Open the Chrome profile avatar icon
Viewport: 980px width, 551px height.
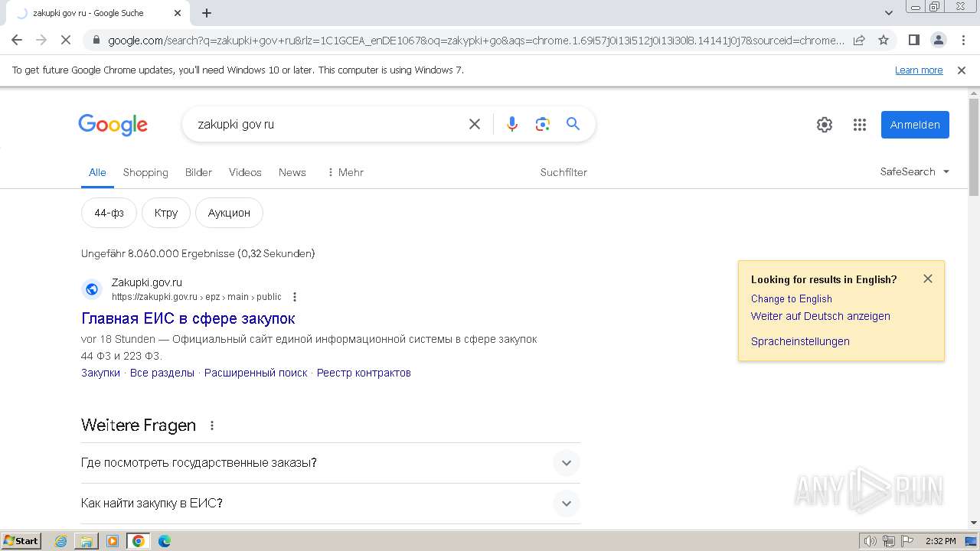[x=938, y=40]
